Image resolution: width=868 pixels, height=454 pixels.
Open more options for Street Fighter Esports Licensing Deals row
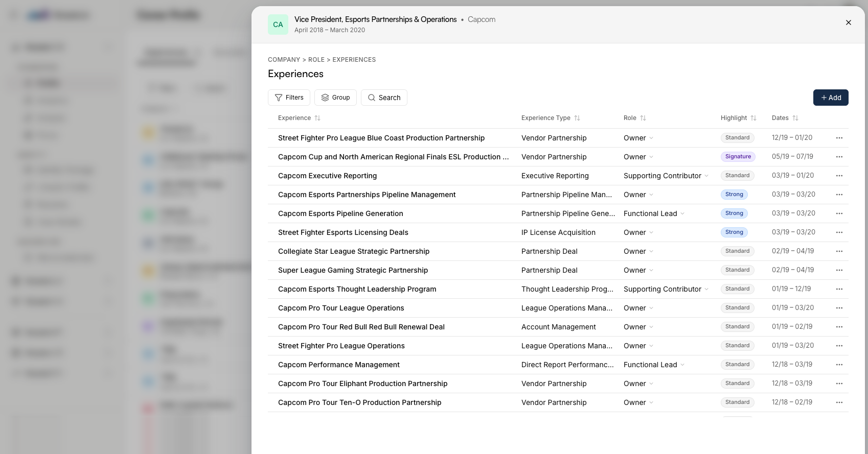pos(839,232)
